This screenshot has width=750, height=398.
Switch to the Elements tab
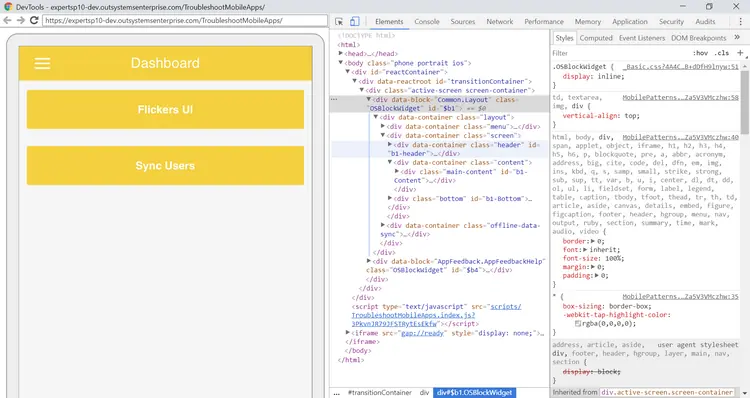(389, 22)
